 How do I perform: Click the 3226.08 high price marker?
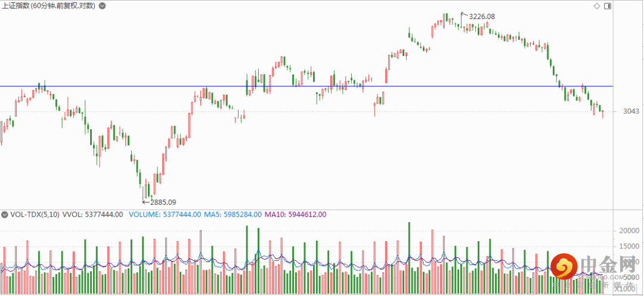tap(482, 16)
